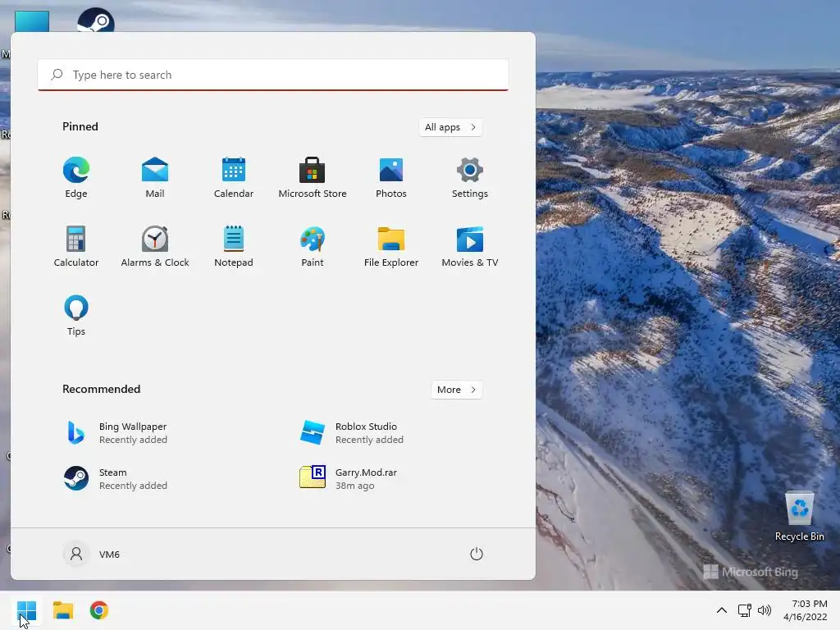Show hidden system tray icons

pos(722,610)
